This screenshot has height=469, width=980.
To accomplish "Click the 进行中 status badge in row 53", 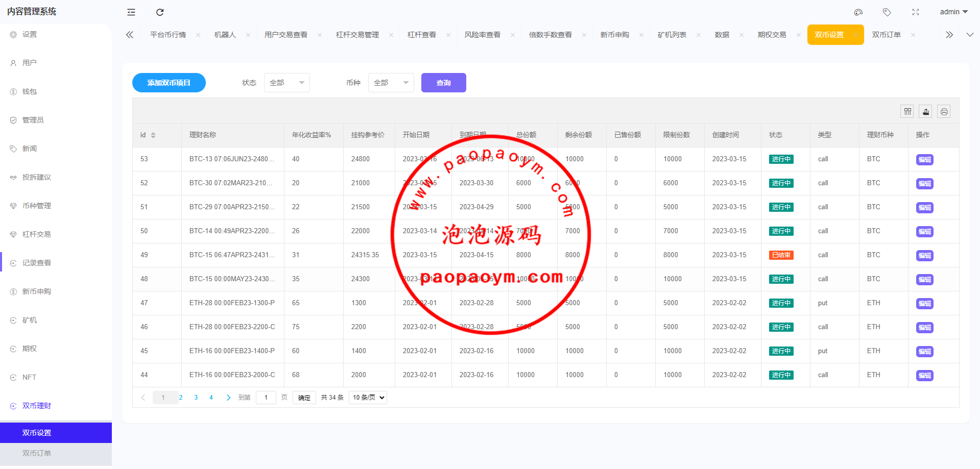I will click(781, 159).
